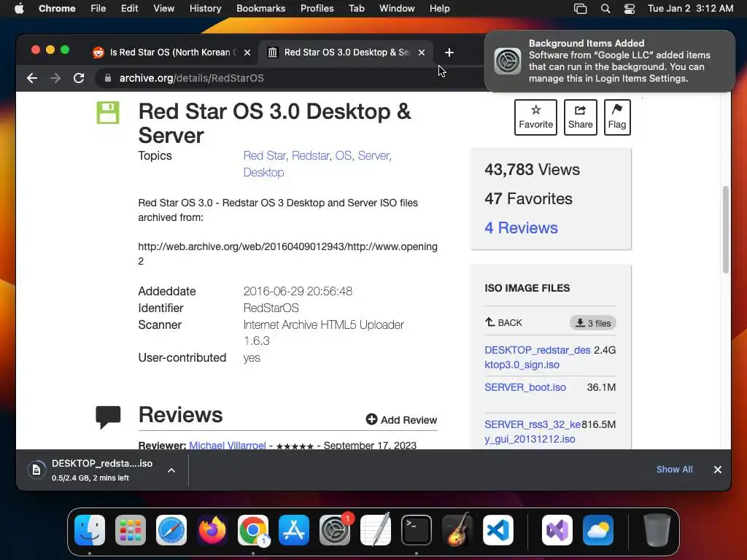
Task: Open the Server topic link
Action: [374, 156]
